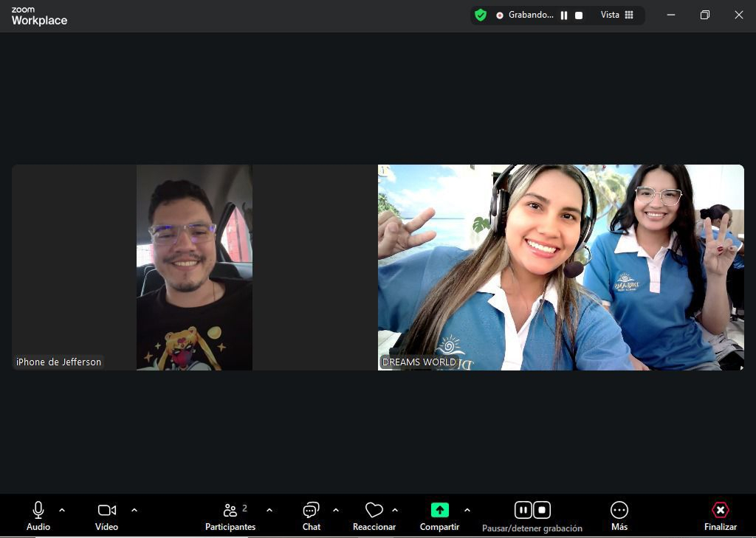The image size is (756, 538).
Task: Open the Participantes panel
Action: 230,511
